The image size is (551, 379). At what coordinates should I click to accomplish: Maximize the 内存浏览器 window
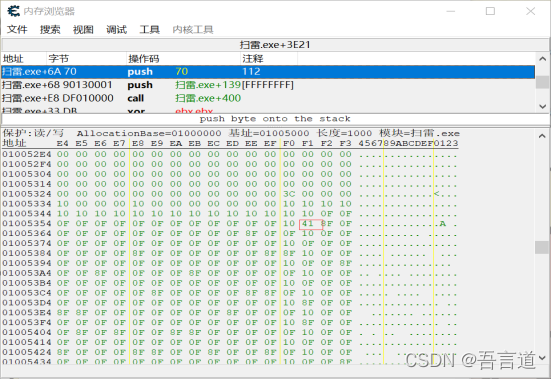coord(490,11)
